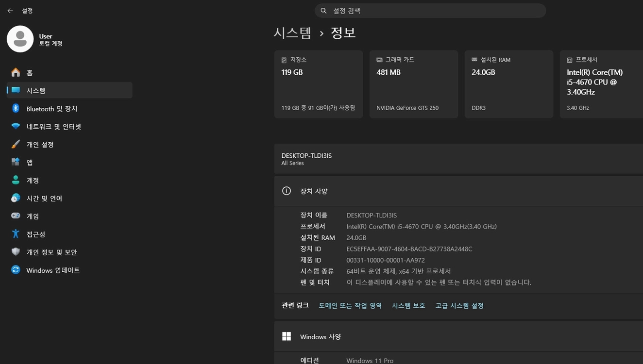Click the Bluetooth icon in sidebar
This screenshot has width=643, height=364.
click(x=16, y=108)
